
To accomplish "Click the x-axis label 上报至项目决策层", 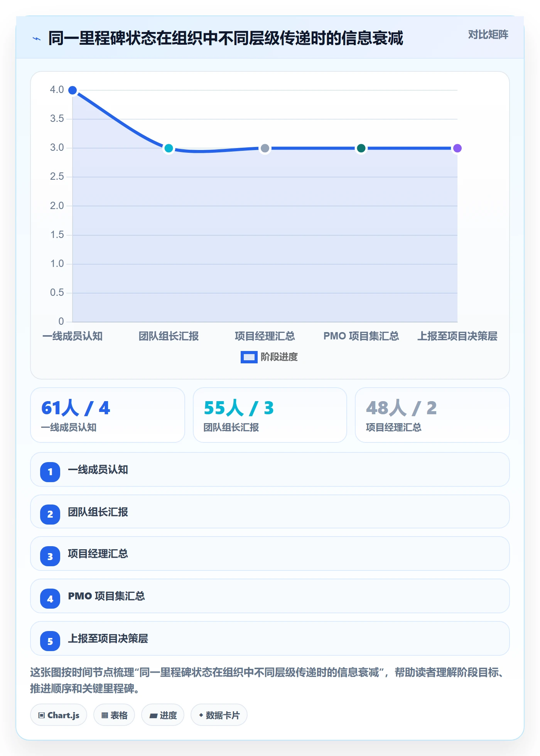I will point(457,336).
